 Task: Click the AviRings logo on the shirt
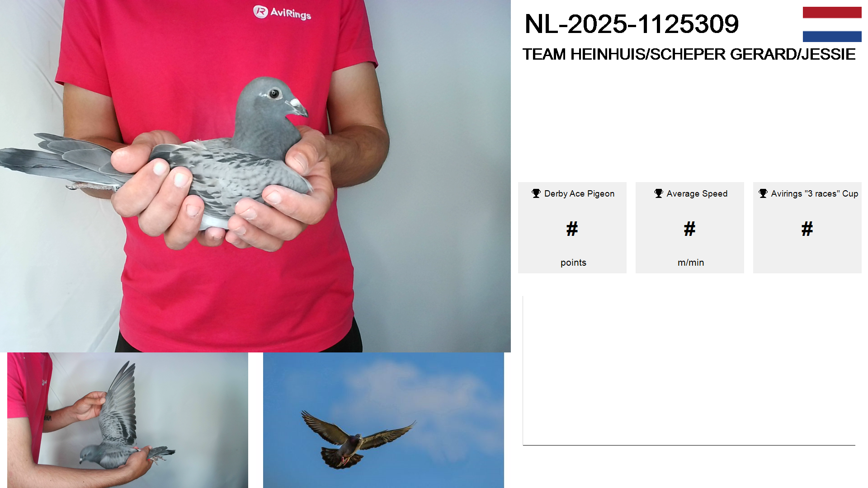282,12
